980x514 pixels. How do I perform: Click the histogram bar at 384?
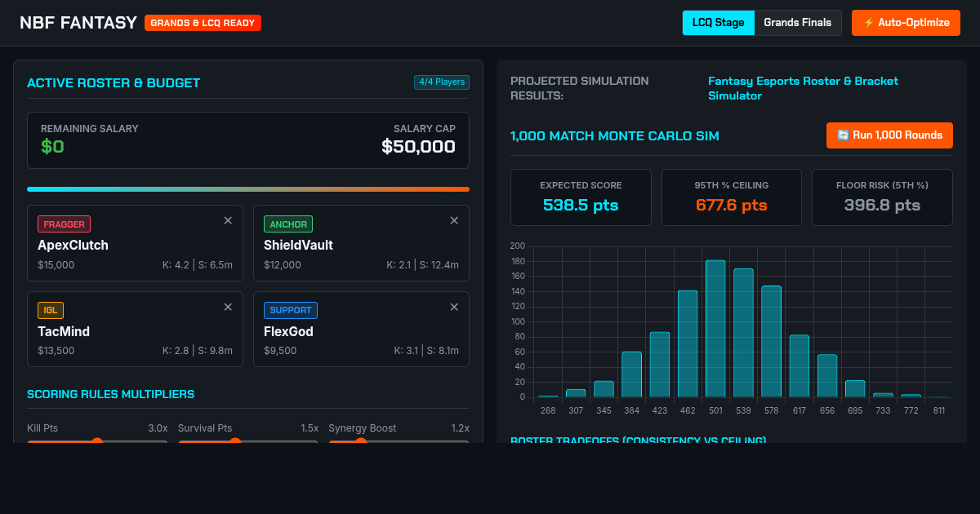(x=631, y=374)
